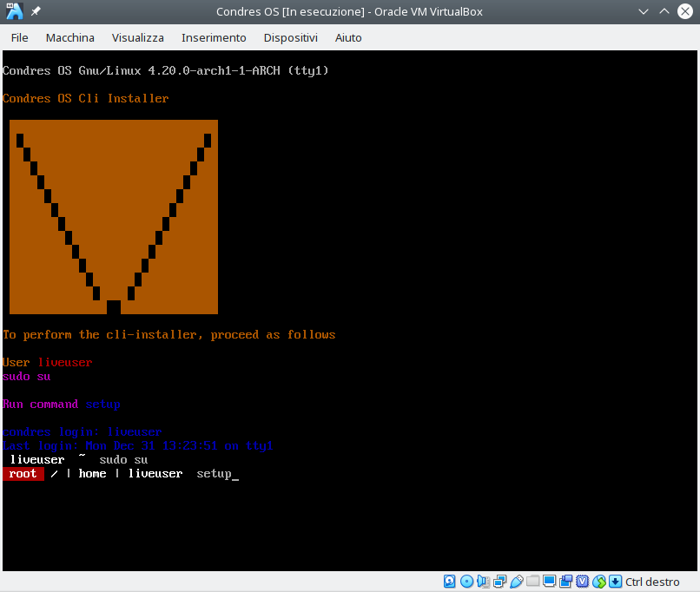Click the keyboard capture arrow indicator
Screen dimensions: 700x592
click(x=615, y=582)
